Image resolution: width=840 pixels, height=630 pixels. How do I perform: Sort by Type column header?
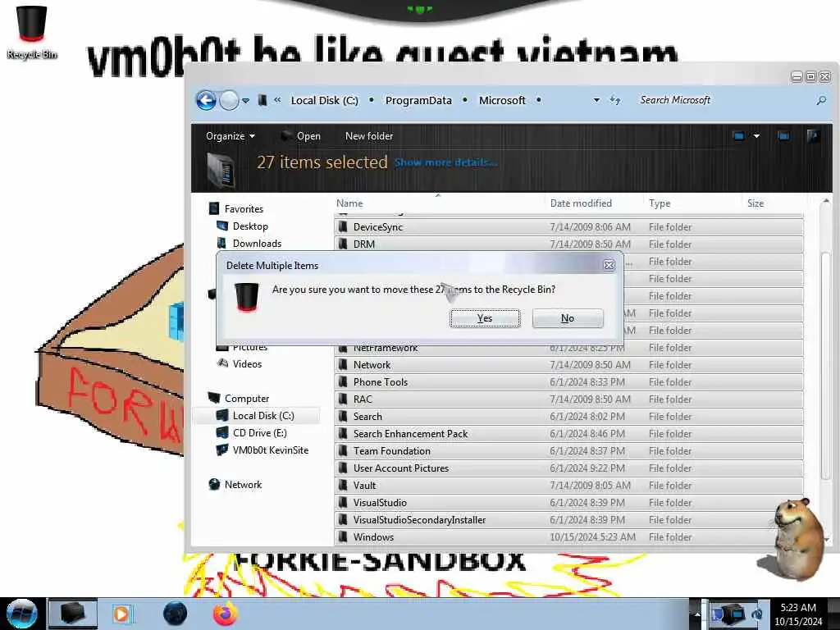(x=660, y=203)
